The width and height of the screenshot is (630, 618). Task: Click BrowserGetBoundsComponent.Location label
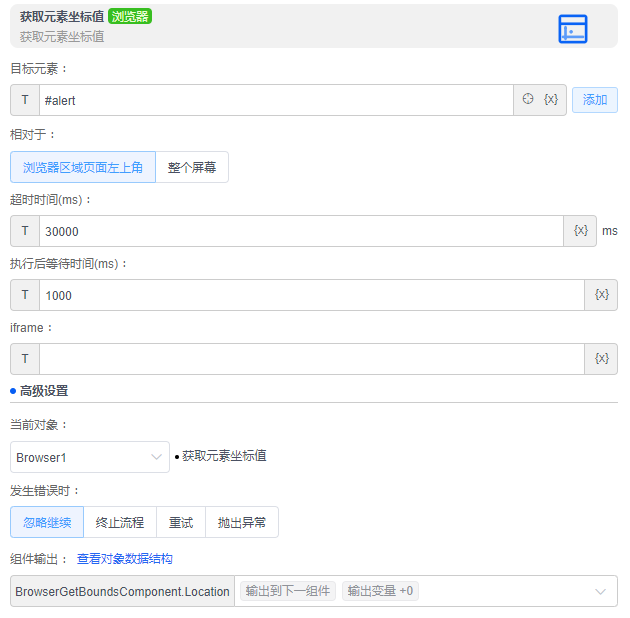(122, 591)
